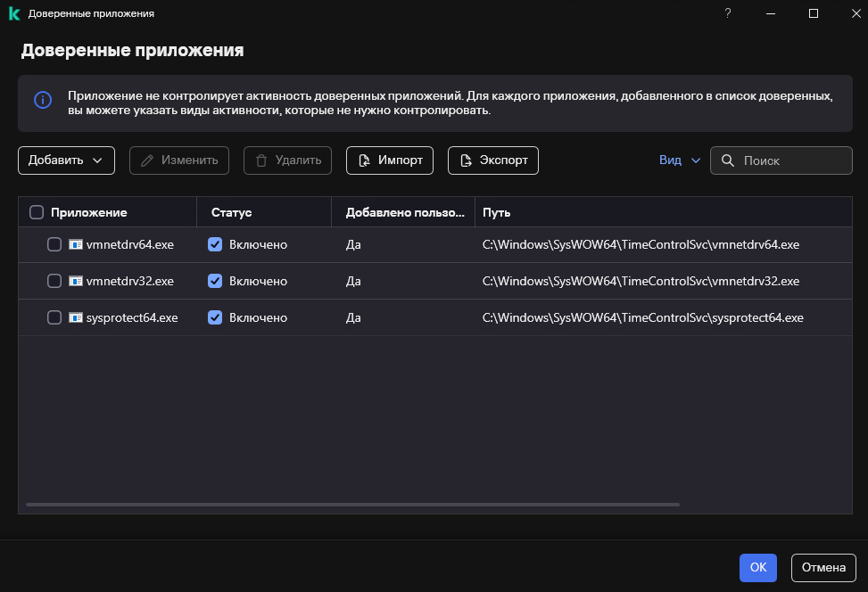The width and height of the screenshot is (868, 592).
Task: Select all apps using header checkbox
Action: (37, 212)
